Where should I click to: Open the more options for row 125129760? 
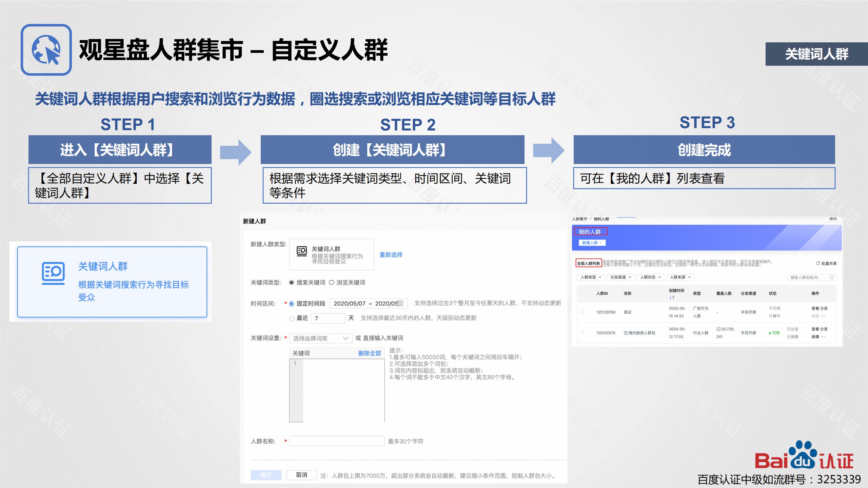pyautogui.click(x=823, y=316)
